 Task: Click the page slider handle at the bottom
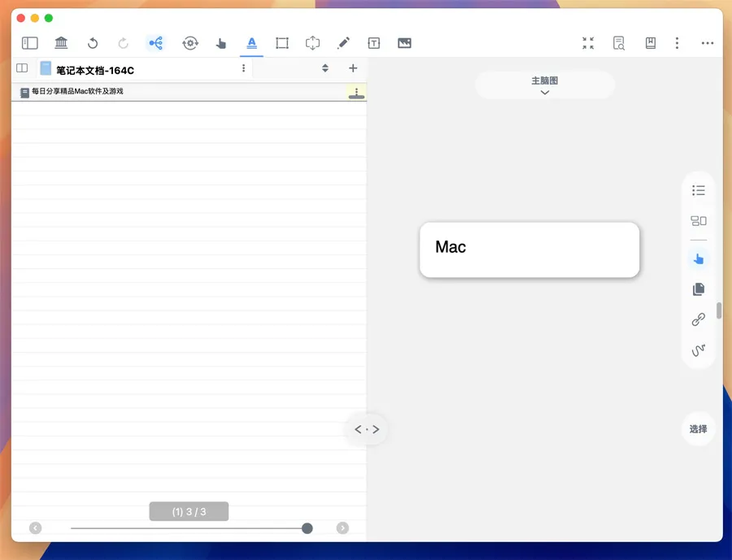point(307,528)
